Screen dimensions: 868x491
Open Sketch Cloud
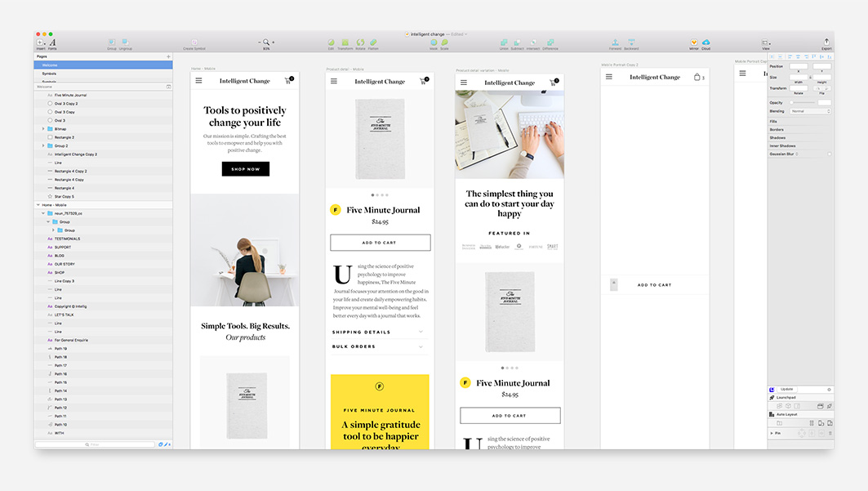pyautogui.click(x=706, y=42)
